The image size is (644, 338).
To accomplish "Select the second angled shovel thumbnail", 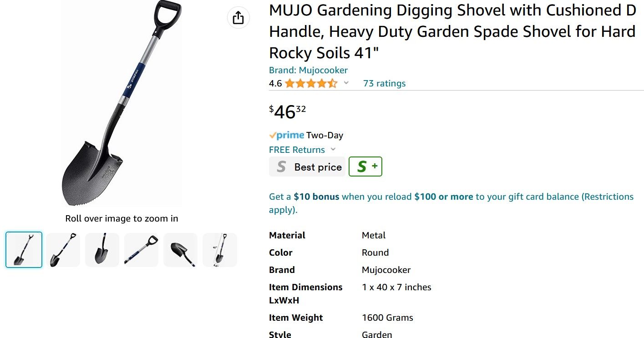I will click(x=63, y=250).
